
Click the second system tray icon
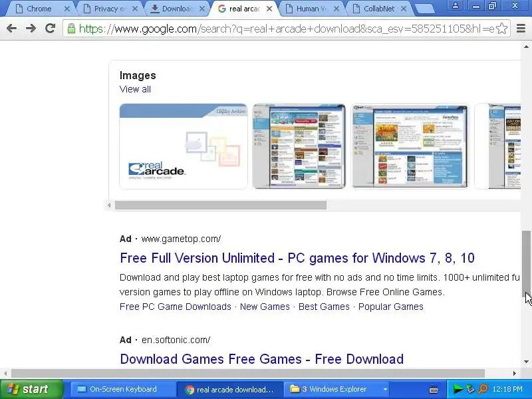click(x=470, y=389)
